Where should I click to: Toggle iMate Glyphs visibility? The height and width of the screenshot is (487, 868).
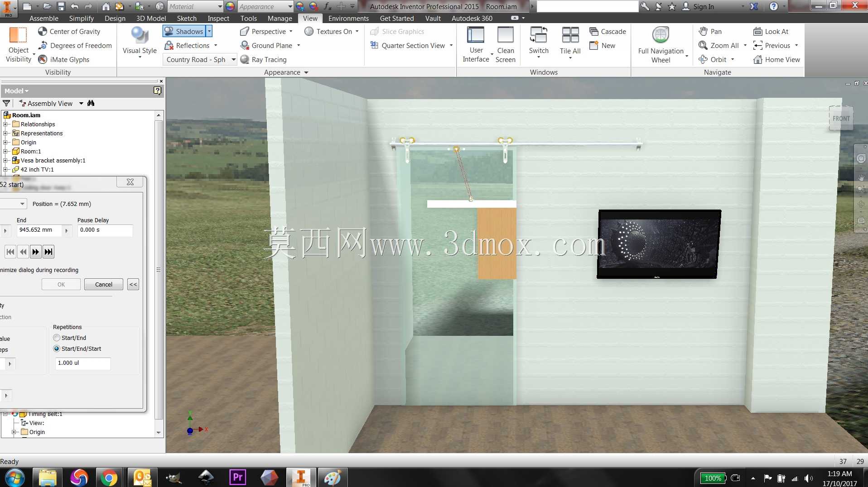64,59
